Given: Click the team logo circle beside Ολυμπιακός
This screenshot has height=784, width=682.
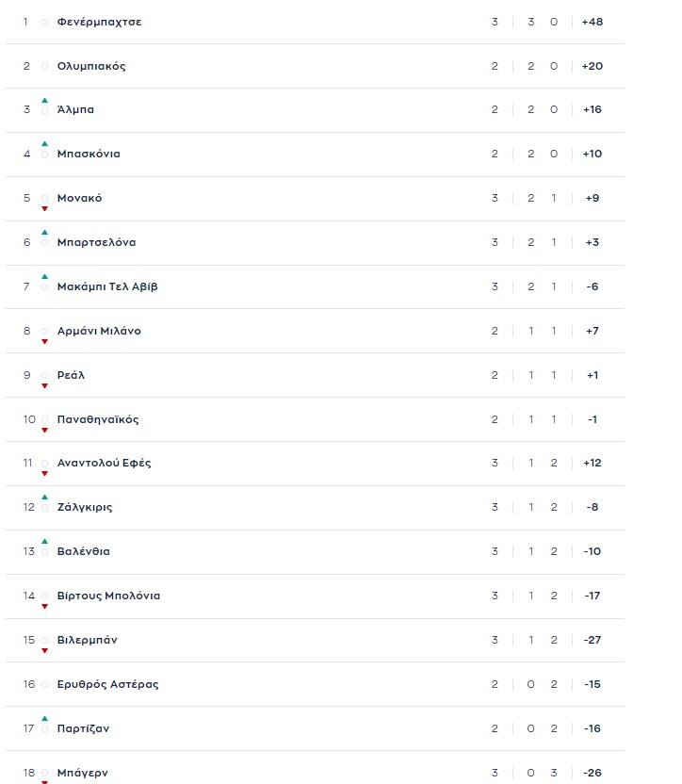Looking at the screenshot, I should [44, 66].
